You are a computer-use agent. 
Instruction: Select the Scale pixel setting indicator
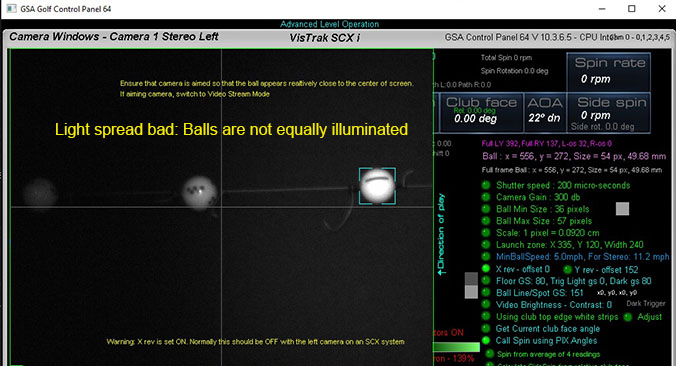(x=486, y=233)
